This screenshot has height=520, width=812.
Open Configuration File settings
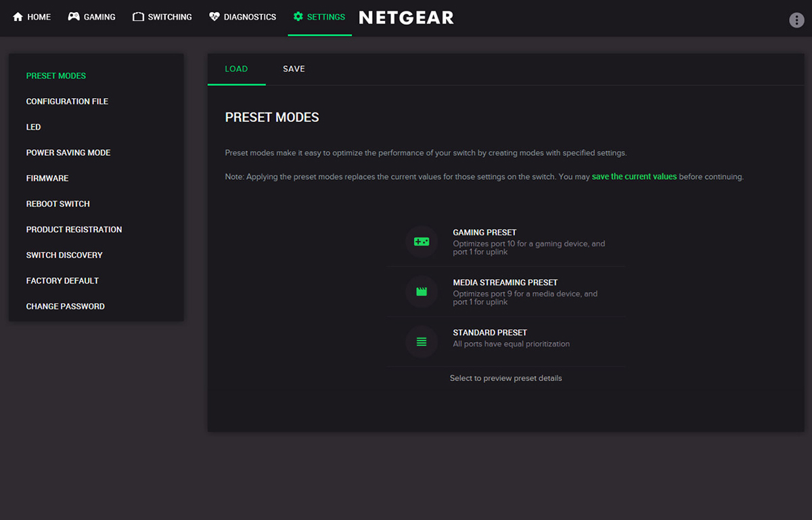pyautogui.click(x=67, y=102)
